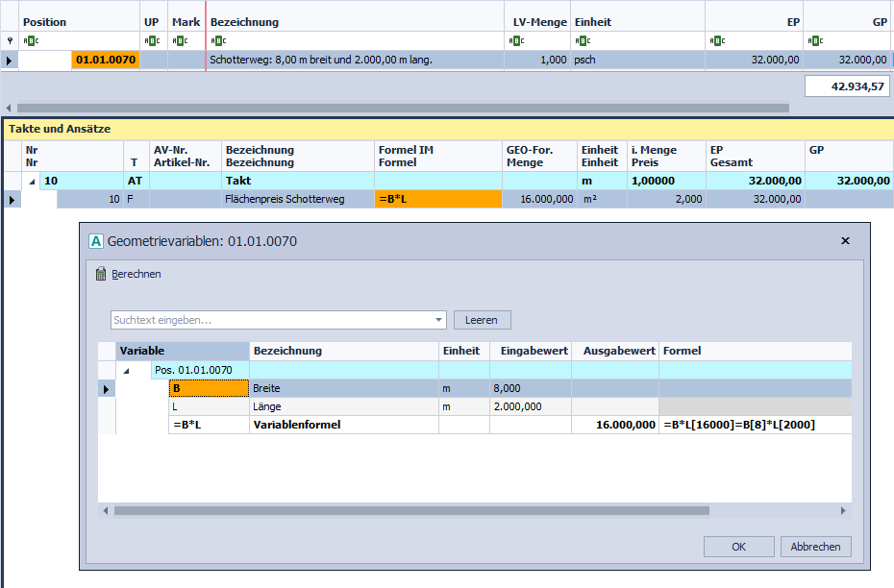
Task: Collapse Takt row 10 in Takte und Ansätze
Action: click(x=30, y=181)
